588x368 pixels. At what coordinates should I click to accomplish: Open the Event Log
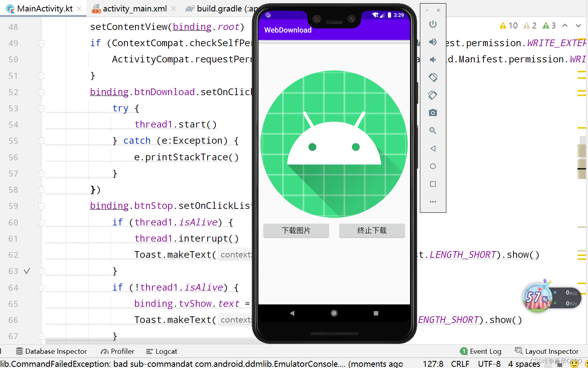481,351
